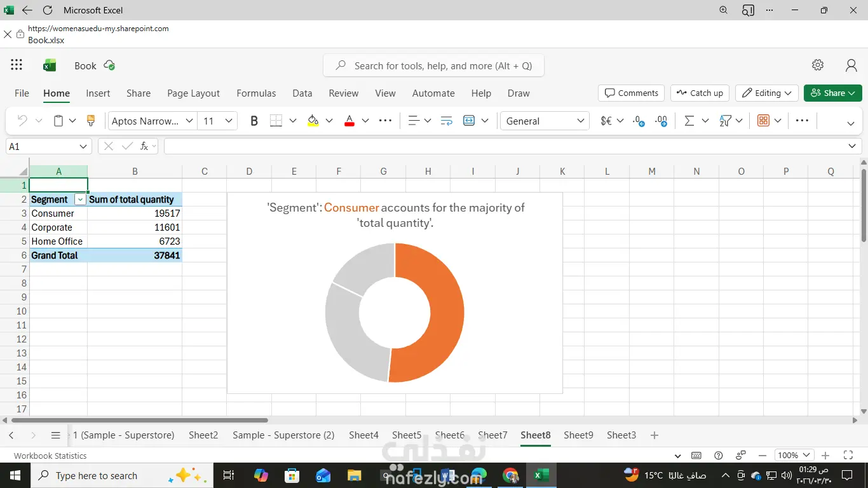The image size is (868, 488).
Task: Select column B header
Action: click(135, 172)
